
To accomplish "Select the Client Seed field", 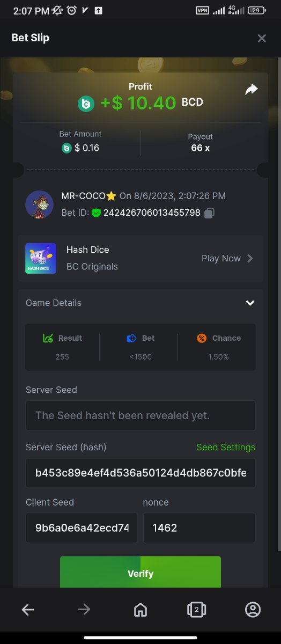I will coord(82,528).
